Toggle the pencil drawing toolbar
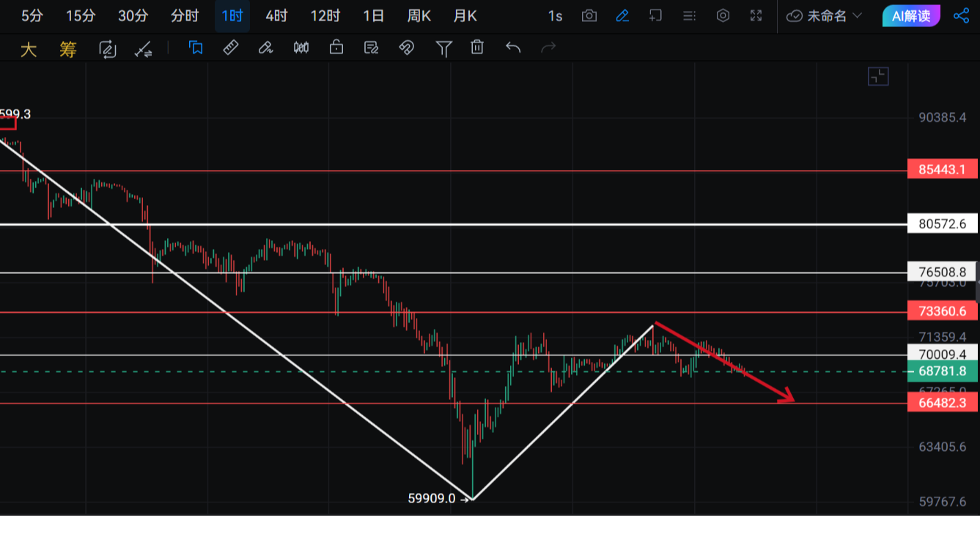The width and height of the screenshot is (980, 553). point(622,16)
